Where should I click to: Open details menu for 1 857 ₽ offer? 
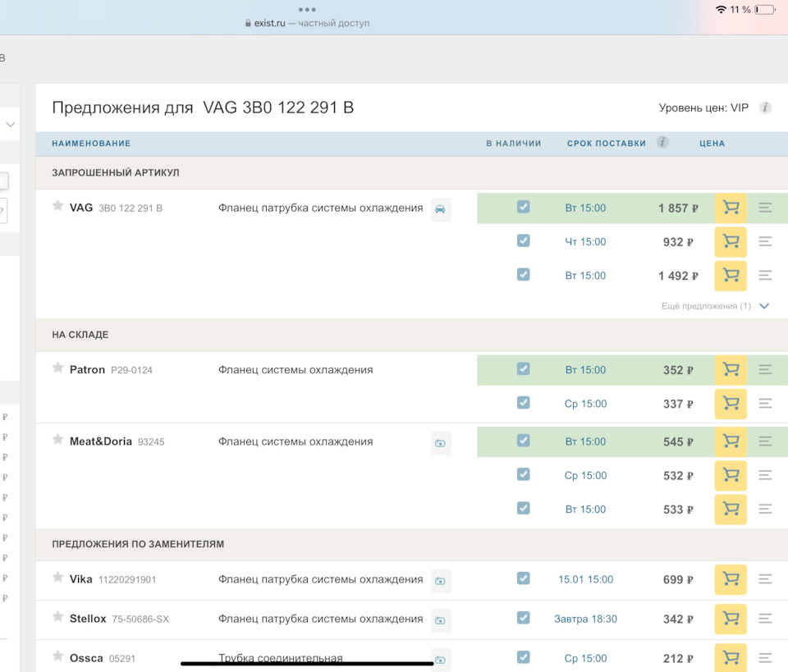coord(765,208)
